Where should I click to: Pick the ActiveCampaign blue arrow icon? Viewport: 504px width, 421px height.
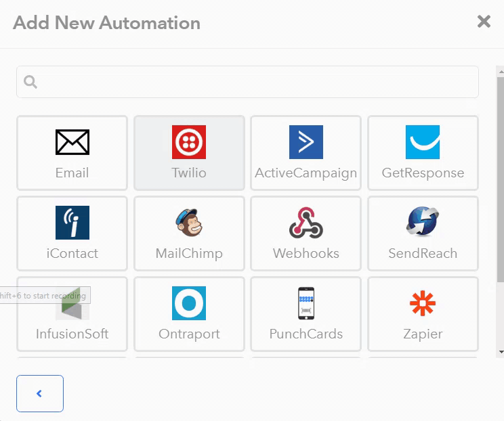pos(306,142)
